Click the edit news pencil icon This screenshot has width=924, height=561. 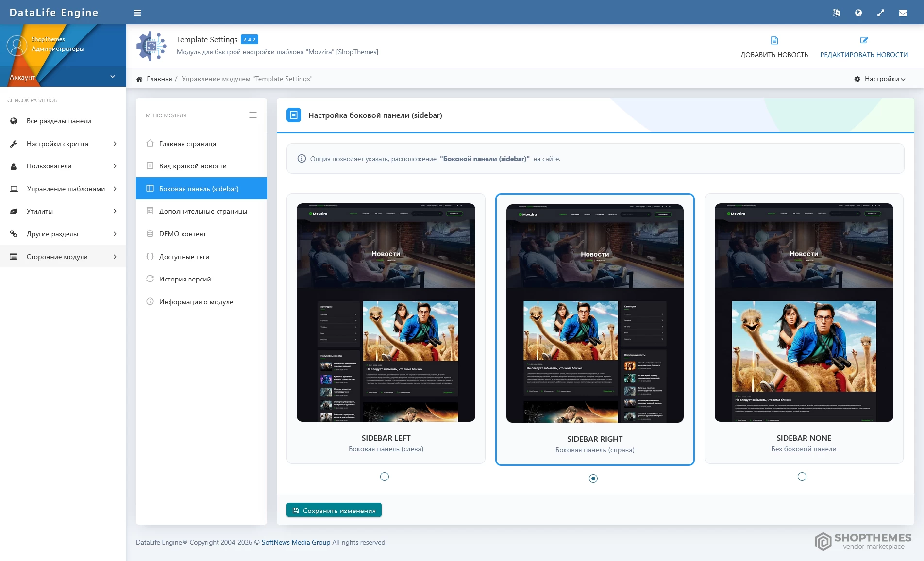[864, 40]
